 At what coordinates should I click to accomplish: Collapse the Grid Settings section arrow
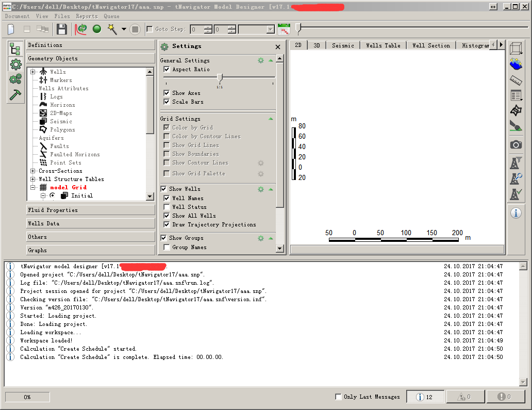[271, 119]
